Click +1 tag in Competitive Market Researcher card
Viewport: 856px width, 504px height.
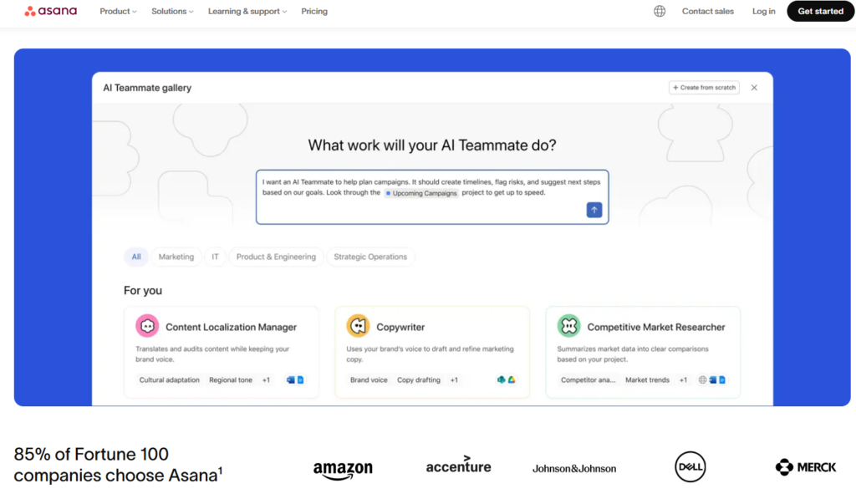683,380
